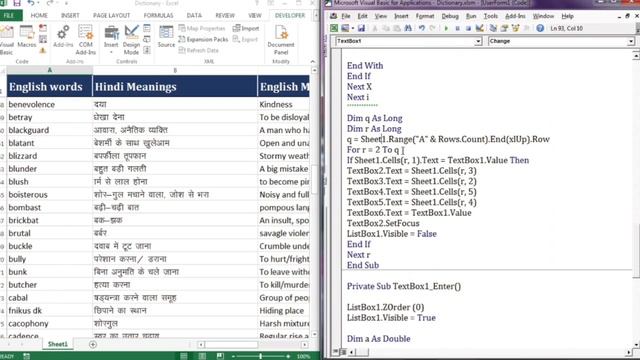Expand Insert UserForm dropdown arrow
The image size is (640, 360).
coord(352,28)
